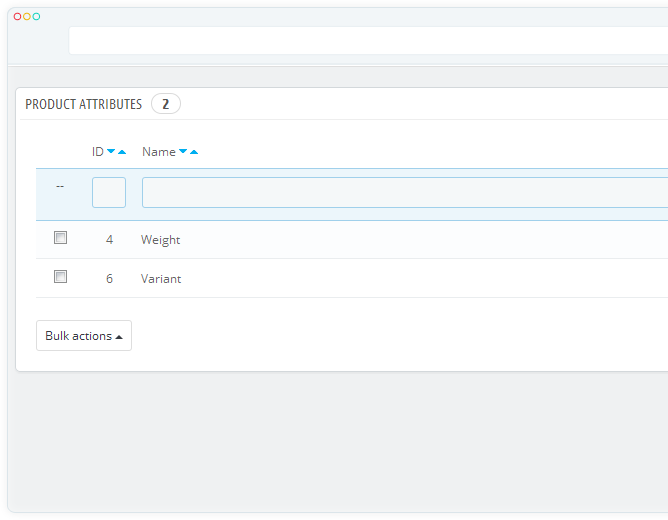Select the Variant attribute name

tap(161, 279)
